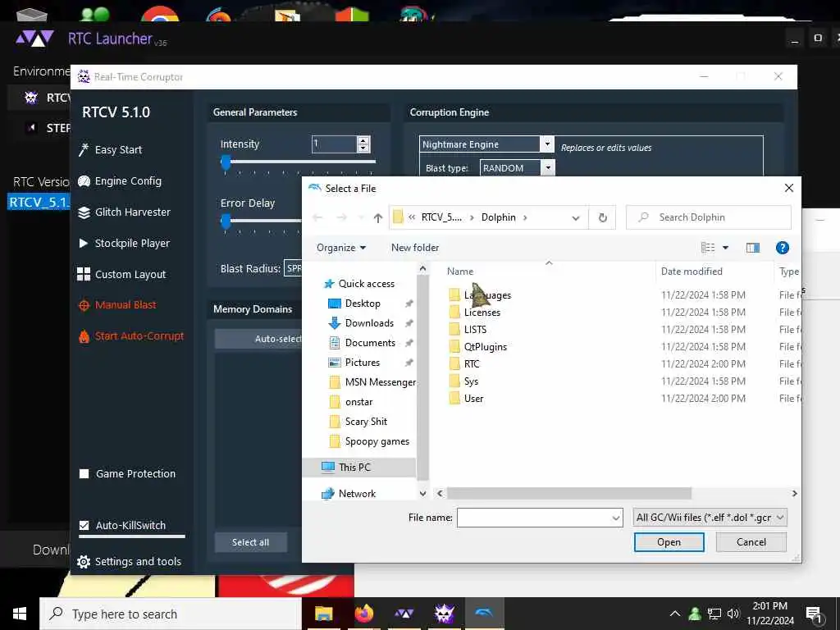Select Network in navigation pane

(x=357, y=493)
